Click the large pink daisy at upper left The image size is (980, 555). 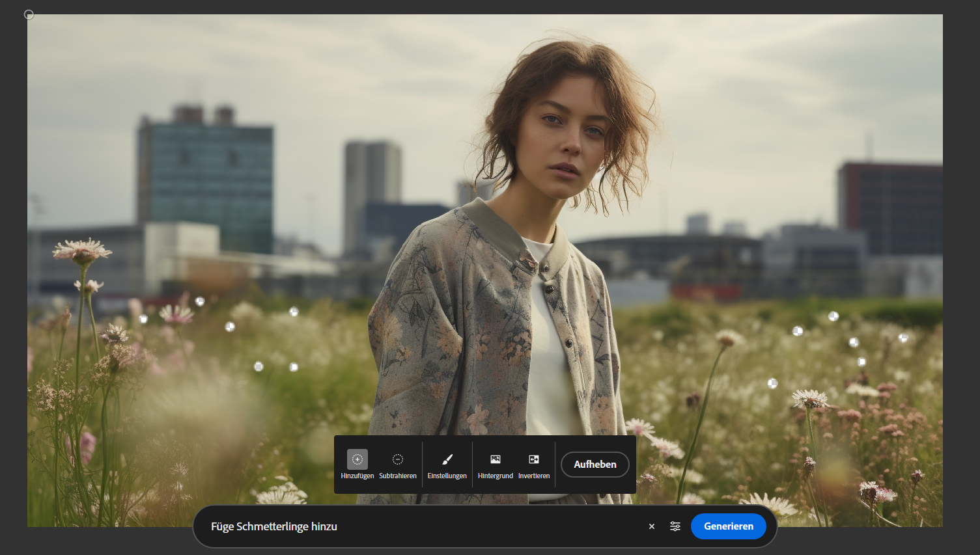(x=83, y=250)
